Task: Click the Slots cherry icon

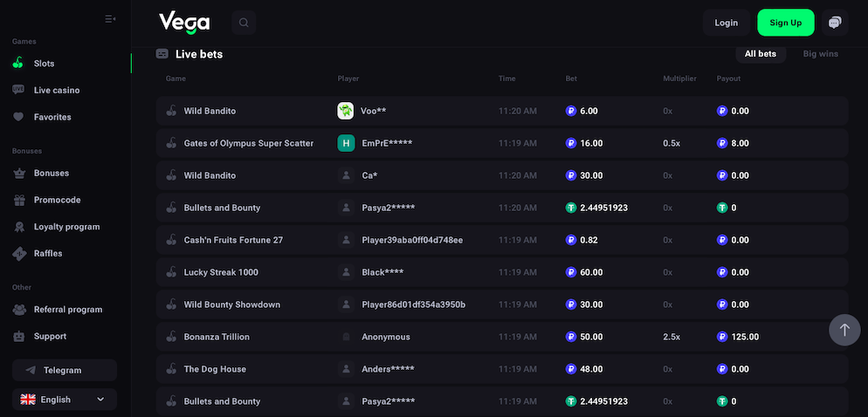Action: click(x=18, y=64)
